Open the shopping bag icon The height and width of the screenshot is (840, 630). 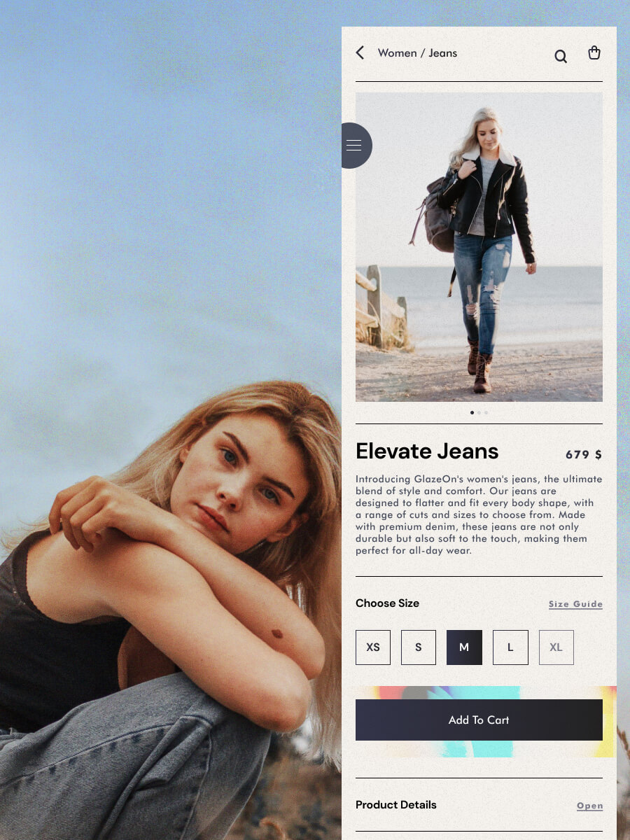(594, 52)
